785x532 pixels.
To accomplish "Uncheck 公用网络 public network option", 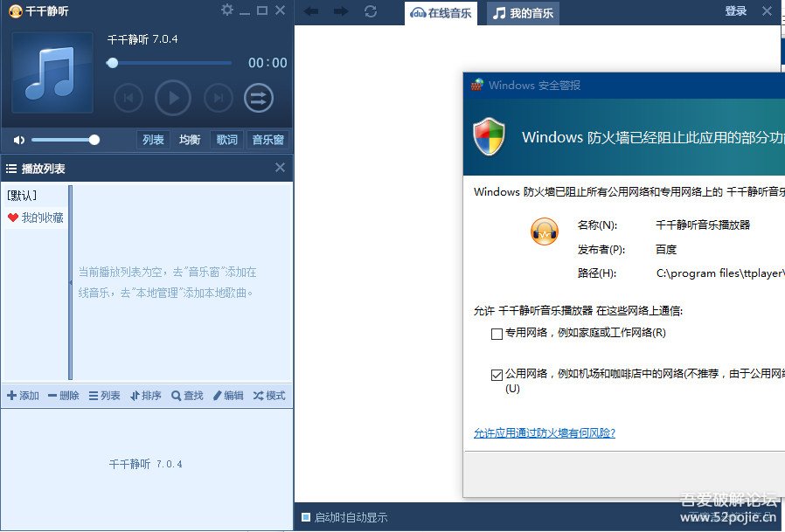I will [497, 375].
